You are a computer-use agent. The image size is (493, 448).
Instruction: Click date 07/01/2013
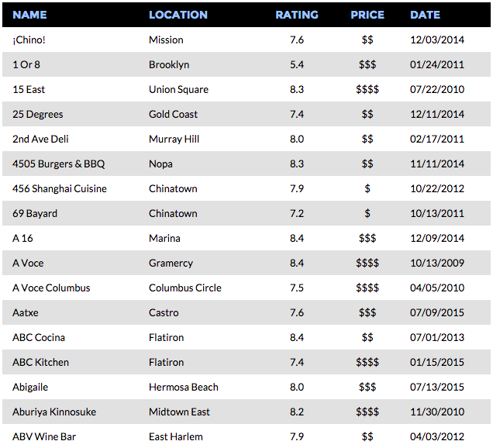click(437, 338)
